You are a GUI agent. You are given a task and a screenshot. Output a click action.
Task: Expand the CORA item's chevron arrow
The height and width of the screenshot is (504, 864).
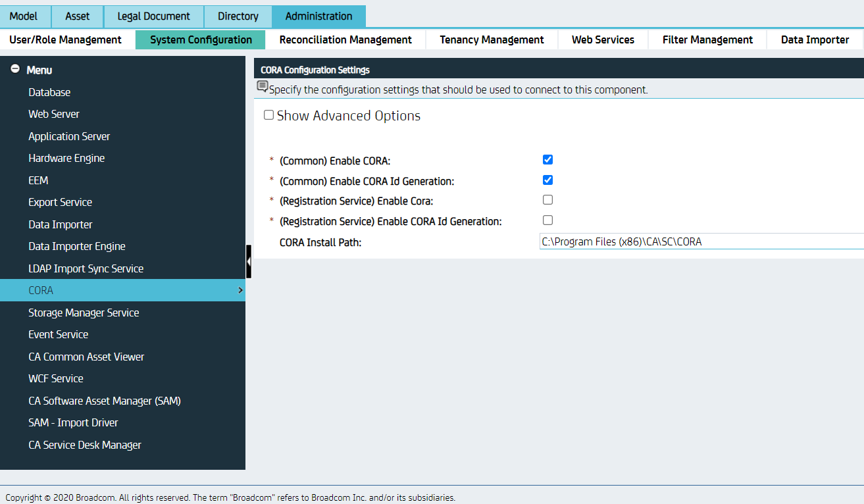(x=240, y=290)
